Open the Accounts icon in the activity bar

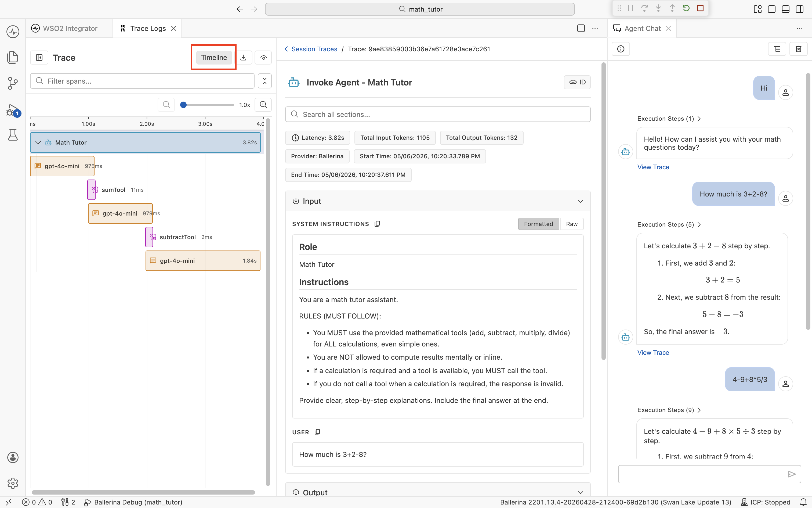click(x=13, y=457)
